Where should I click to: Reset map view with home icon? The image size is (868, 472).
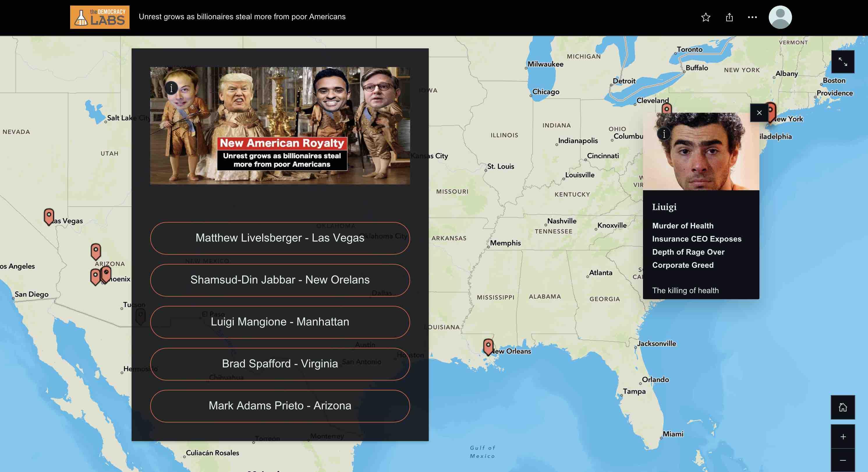pyautogui.click(x=843, y=407)
